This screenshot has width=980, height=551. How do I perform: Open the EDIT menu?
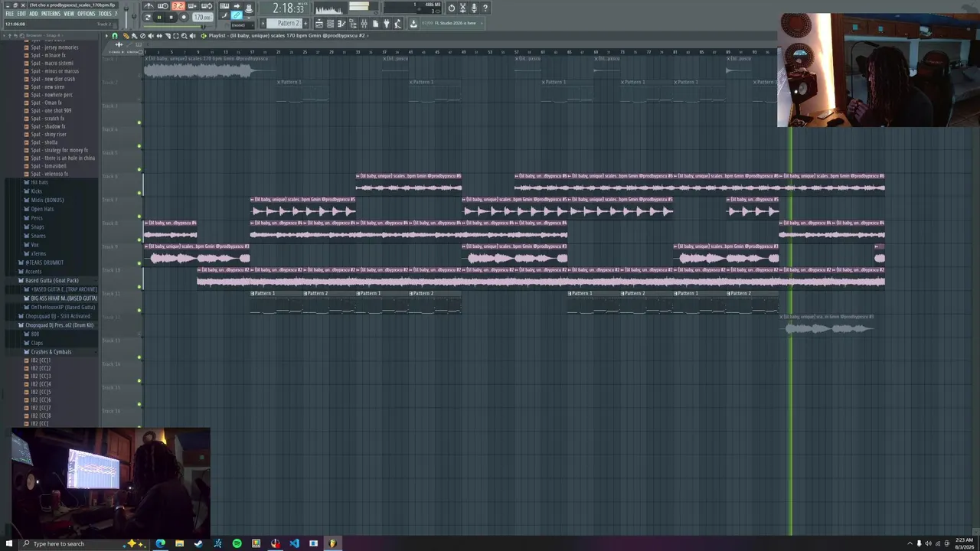(21, 14)
